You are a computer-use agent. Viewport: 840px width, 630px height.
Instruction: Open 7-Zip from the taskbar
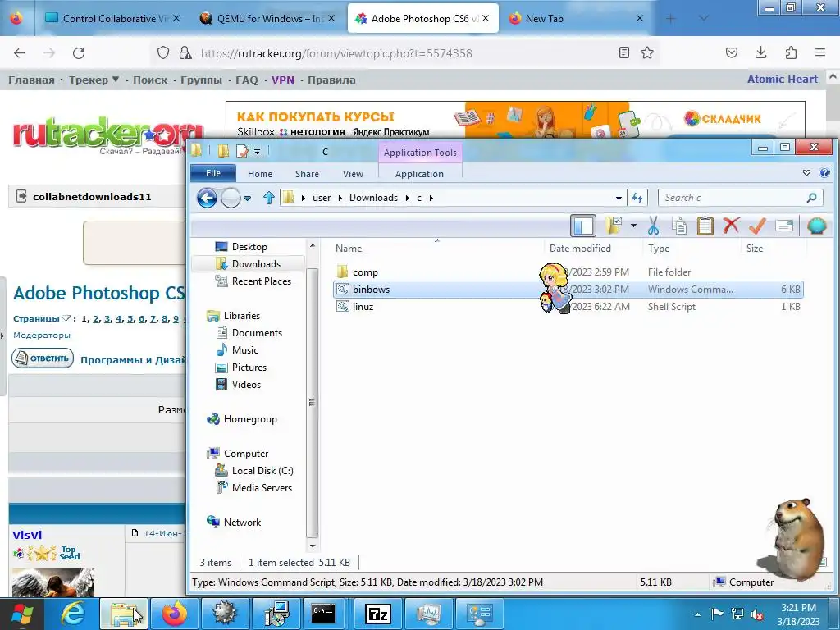pos(378,614)
